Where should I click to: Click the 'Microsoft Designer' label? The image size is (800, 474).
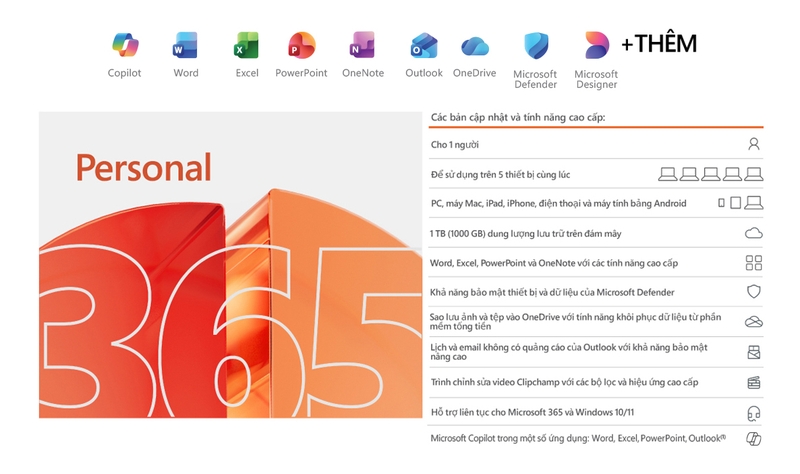pyautogui.click(x=596, y=80)
